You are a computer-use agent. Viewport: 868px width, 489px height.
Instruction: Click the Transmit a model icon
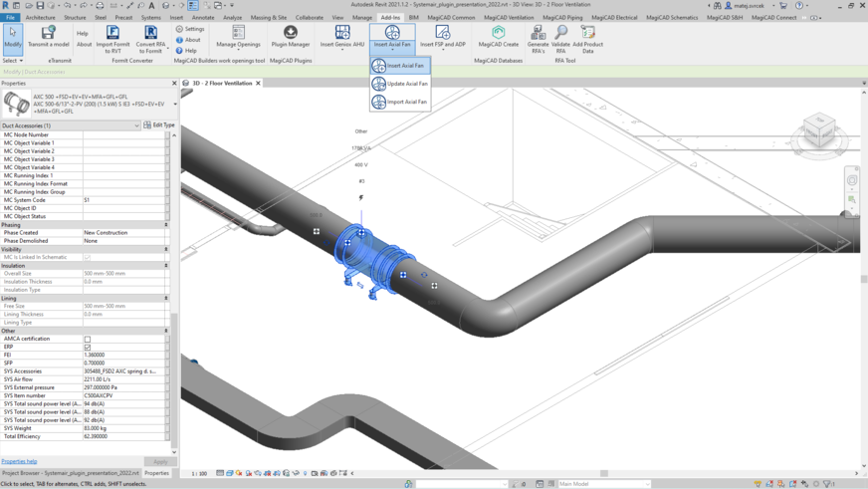pyautogui.click(x=48, y=34)
